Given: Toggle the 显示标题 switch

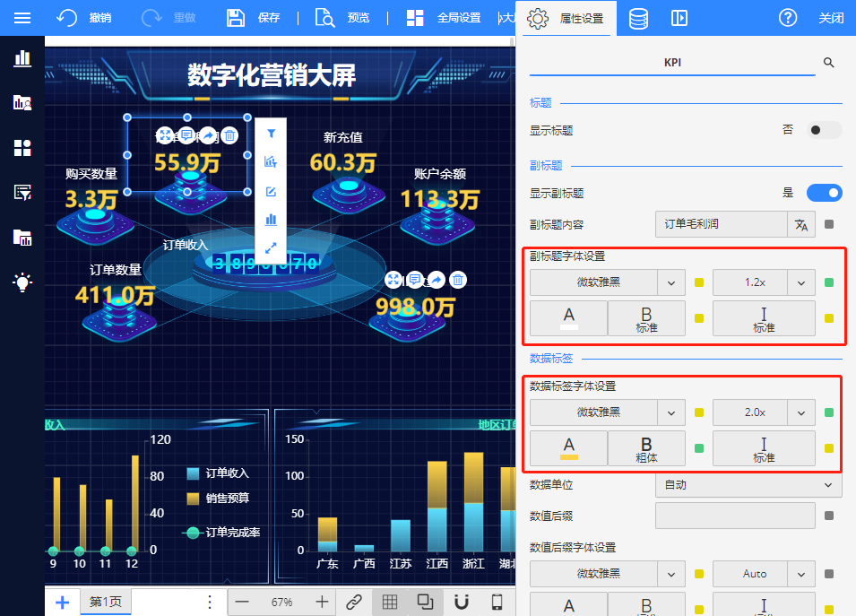Looking at the screenshot, I should [824, 130].
